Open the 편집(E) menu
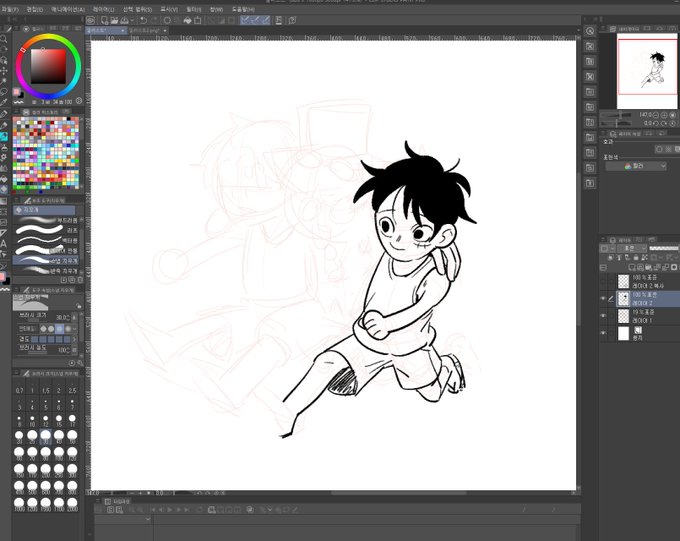Screen dimensions: 680x541 coord(35,9)
